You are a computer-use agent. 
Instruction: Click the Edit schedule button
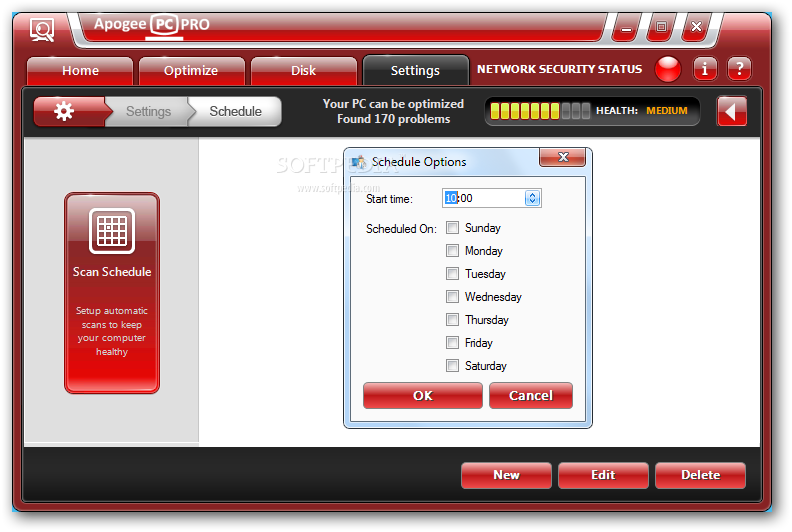coord(603,475)
